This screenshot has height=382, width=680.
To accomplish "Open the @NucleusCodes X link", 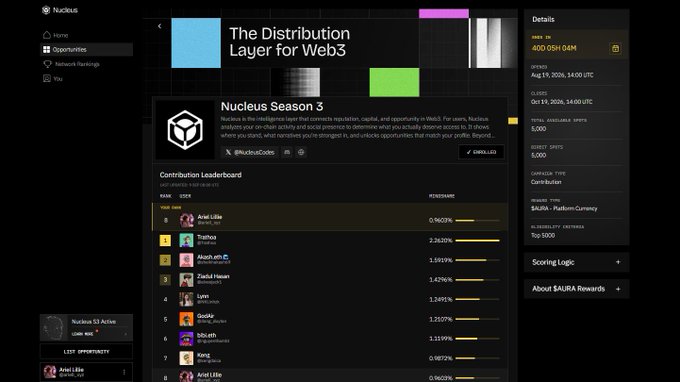I will 250,152.
